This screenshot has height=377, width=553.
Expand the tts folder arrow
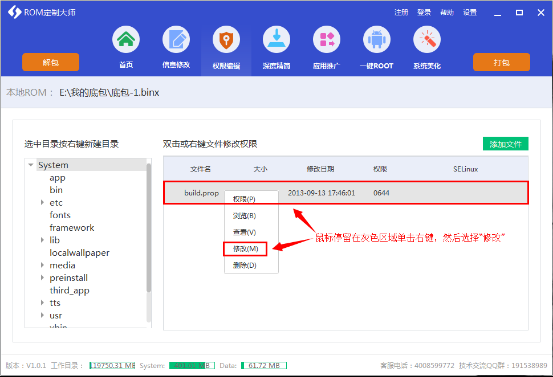point(42,303)
